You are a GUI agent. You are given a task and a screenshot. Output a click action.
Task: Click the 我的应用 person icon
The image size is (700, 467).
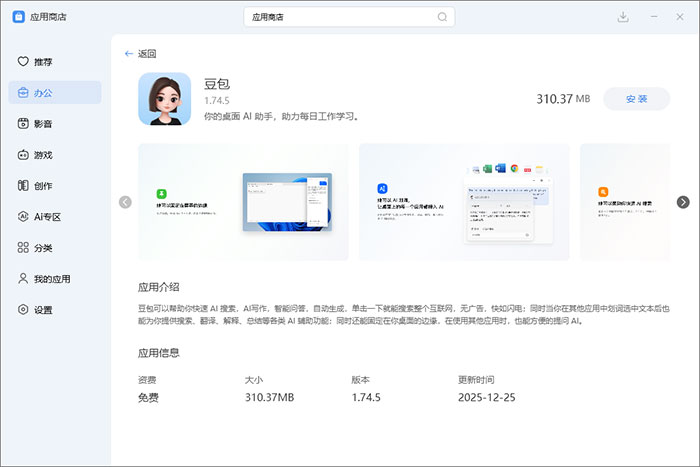coord(23,279)
